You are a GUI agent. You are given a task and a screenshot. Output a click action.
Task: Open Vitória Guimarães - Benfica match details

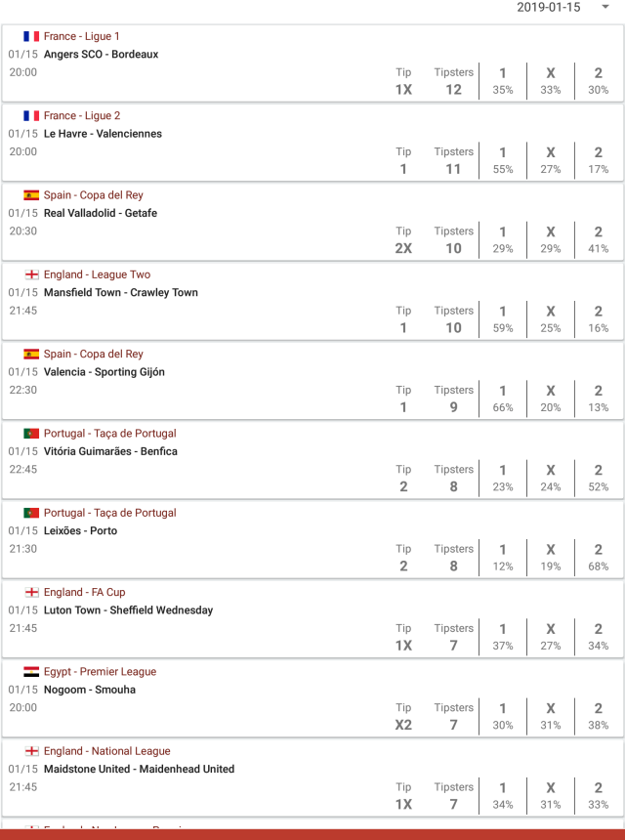110,451
